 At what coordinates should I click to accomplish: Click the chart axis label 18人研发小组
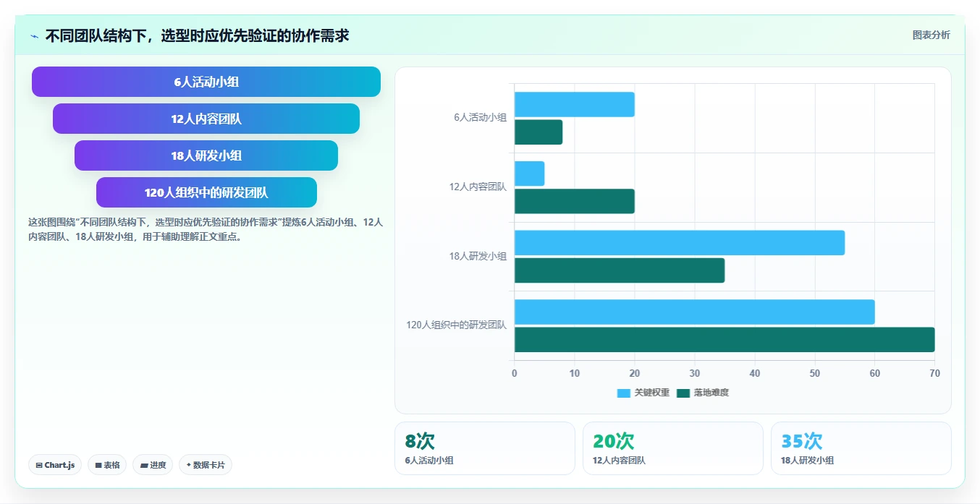click(x=478, y=256)
